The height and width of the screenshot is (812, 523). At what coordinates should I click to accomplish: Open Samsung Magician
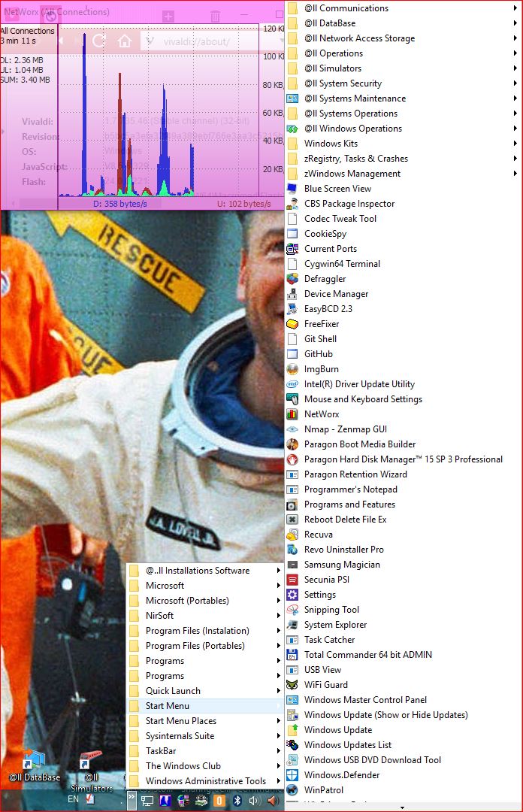pos(341,565)
